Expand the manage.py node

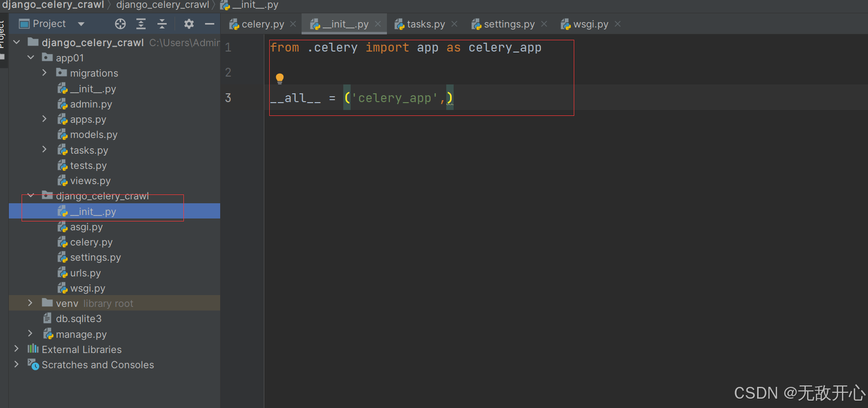(x=30, y=333)
